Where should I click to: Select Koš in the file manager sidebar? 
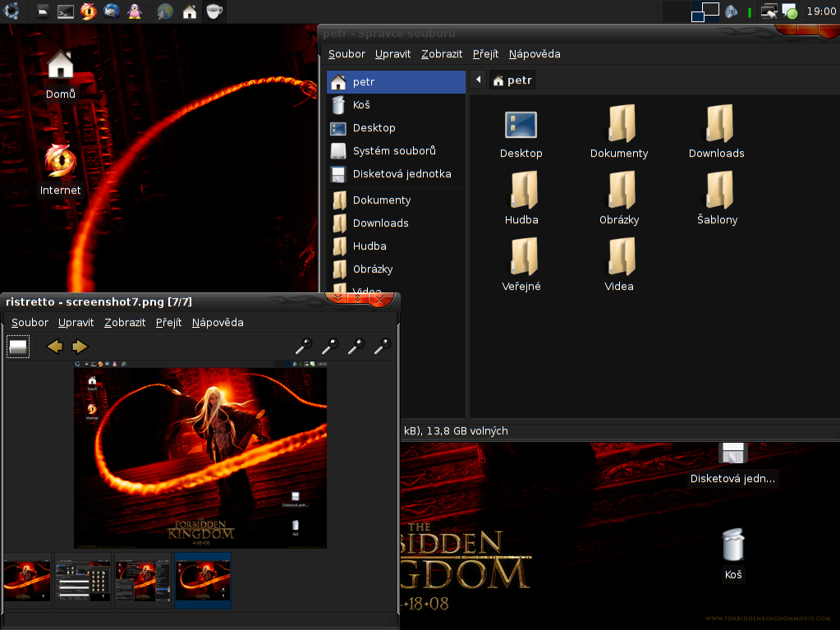396,105
